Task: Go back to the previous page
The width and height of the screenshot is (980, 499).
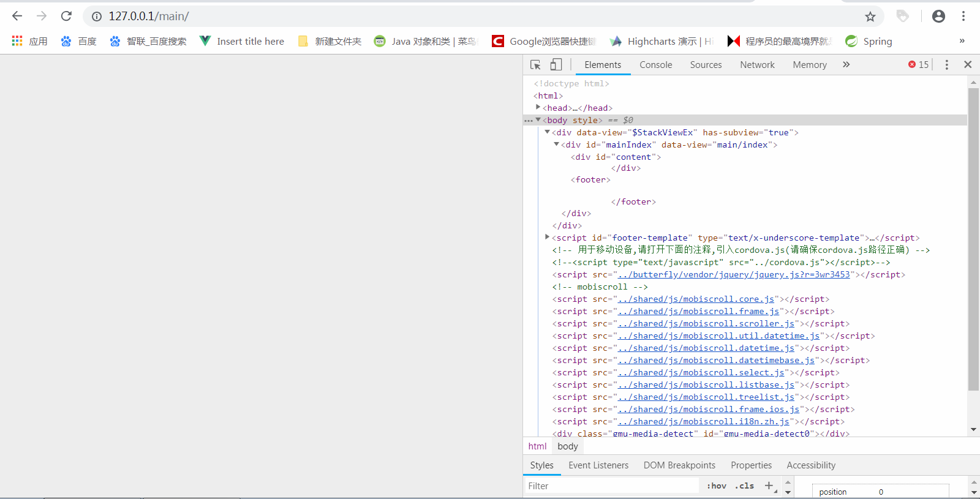Action: [x=17, y=16]
